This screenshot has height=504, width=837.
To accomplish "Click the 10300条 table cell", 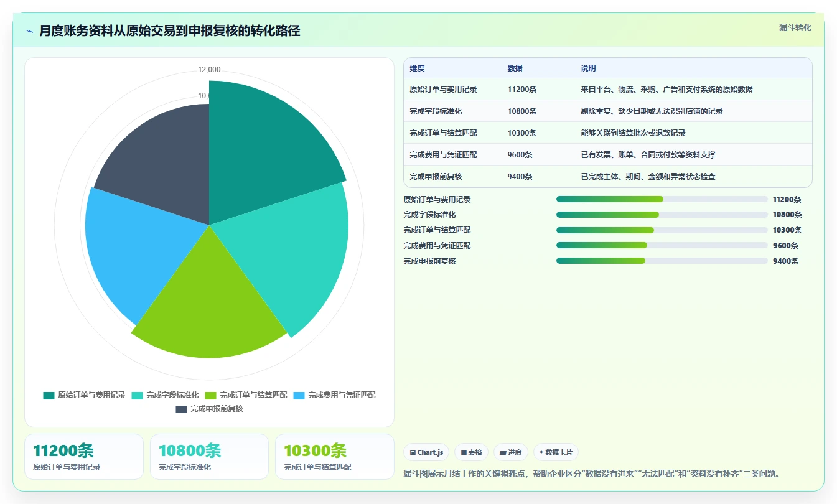I will (x=521, y=133).
